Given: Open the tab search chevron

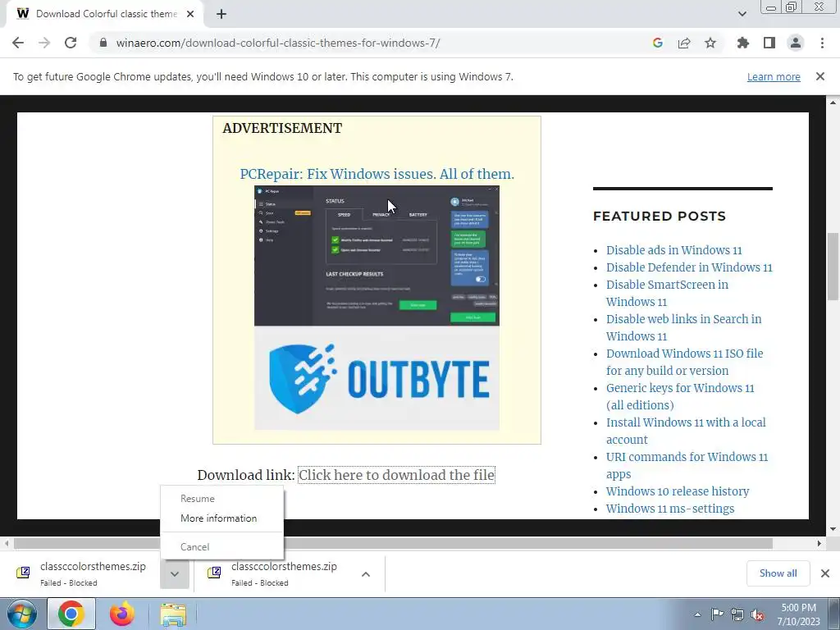Looking at the screenshot, I should pos(742,14).
